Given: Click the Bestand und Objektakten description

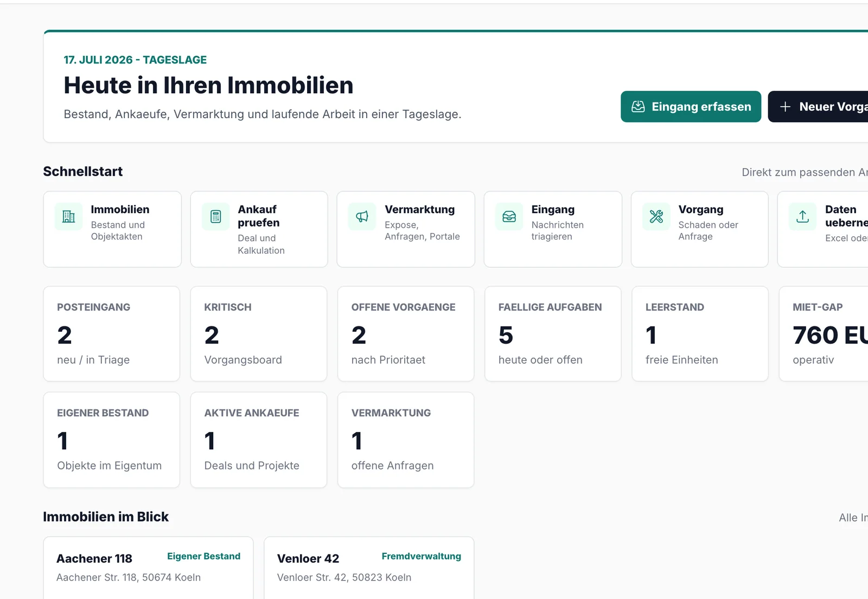Looking at the screenshot, I should pos(118,230).
